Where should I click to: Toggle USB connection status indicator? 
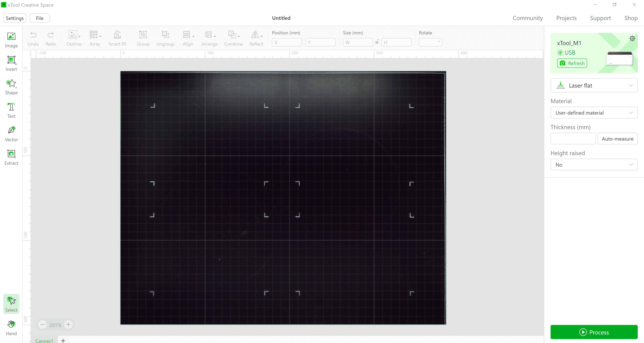pyautogui.click(x=566, y=52)
